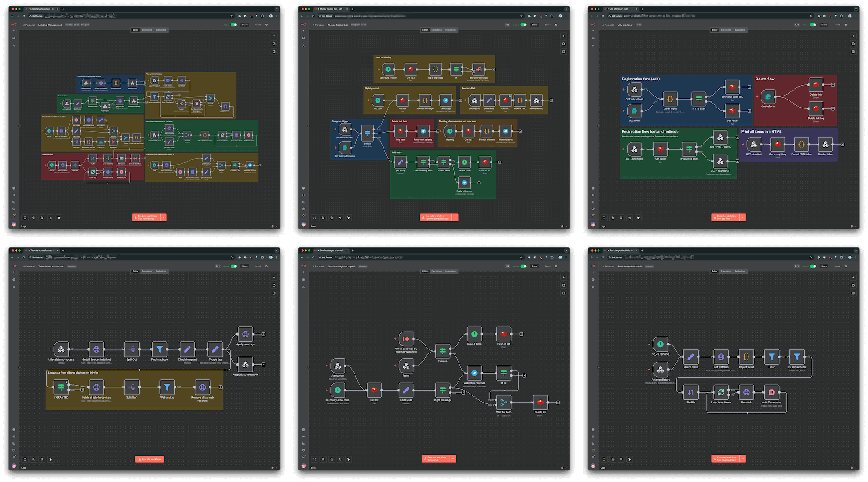Click the Find macbook filter node in Tailscale workflow

click(x=159, y=349)
